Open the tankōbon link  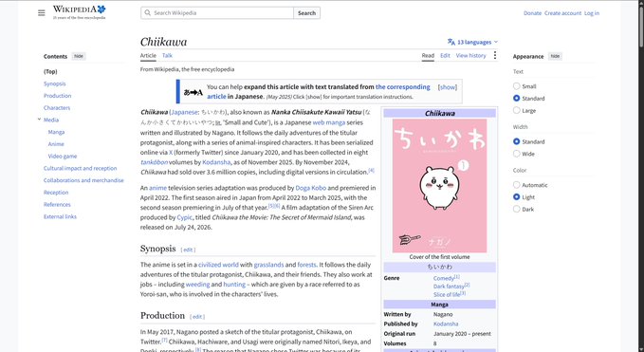point(154,162)
